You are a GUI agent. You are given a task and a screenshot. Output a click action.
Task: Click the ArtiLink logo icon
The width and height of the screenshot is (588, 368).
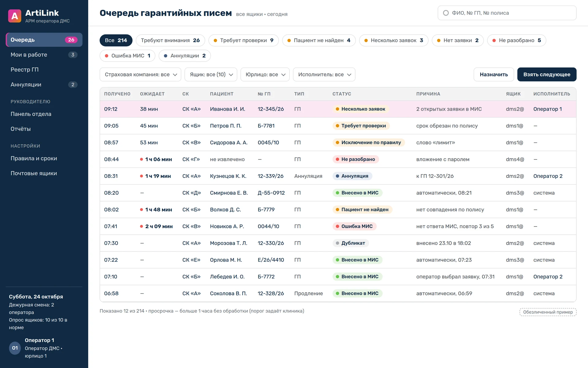point(15,16)
